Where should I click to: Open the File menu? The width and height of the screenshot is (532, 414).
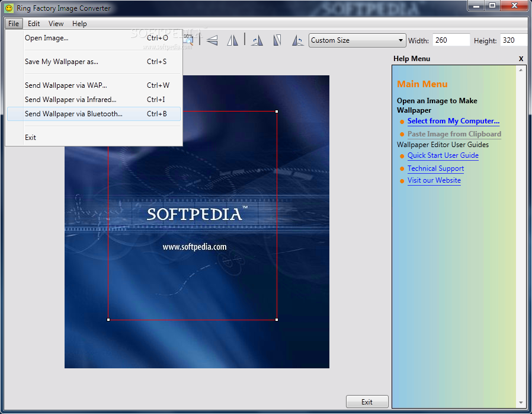(x=14, y=24)
